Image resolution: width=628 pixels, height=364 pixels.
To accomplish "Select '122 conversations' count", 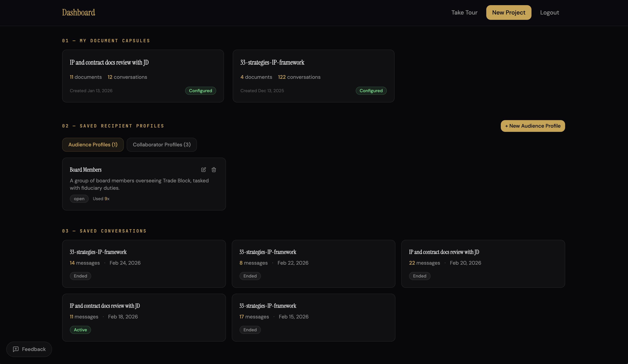I will click(x=299, y=77).
